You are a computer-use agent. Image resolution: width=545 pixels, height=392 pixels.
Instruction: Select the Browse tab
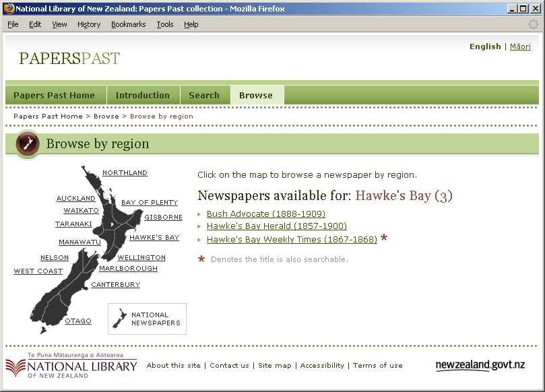(256, 95)
